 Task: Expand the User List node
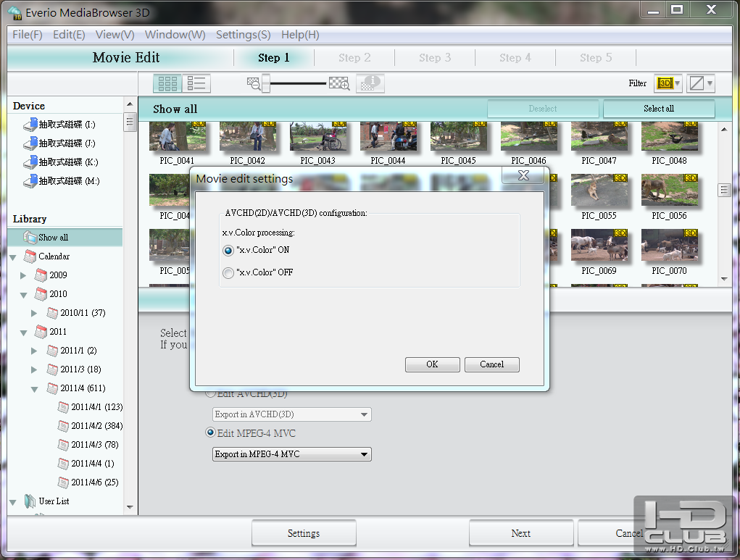tap(13, 502)
